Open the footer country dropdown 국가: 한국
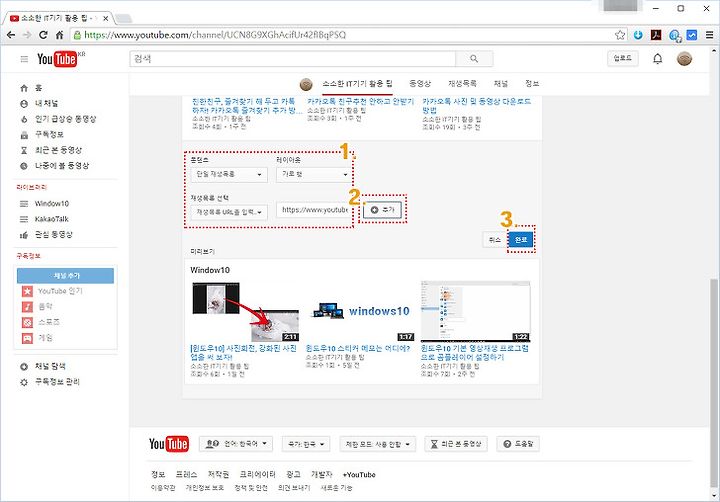The width and height of the screenshot is (720, 502). [x=306, y=444]
